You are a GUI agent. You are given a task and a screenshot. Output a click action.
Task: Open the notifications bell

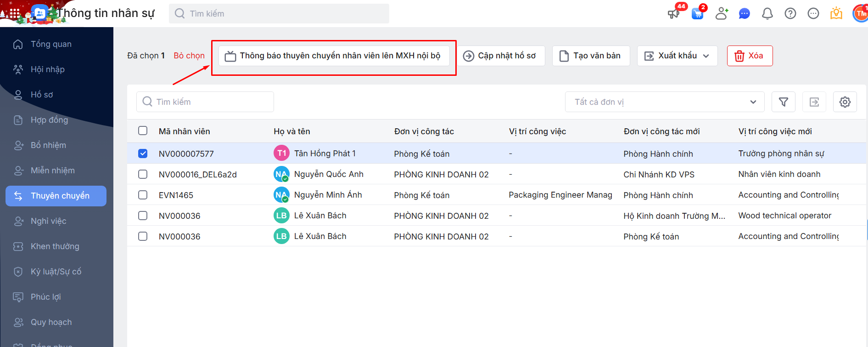pyautogui.click(x=767, y=14)
